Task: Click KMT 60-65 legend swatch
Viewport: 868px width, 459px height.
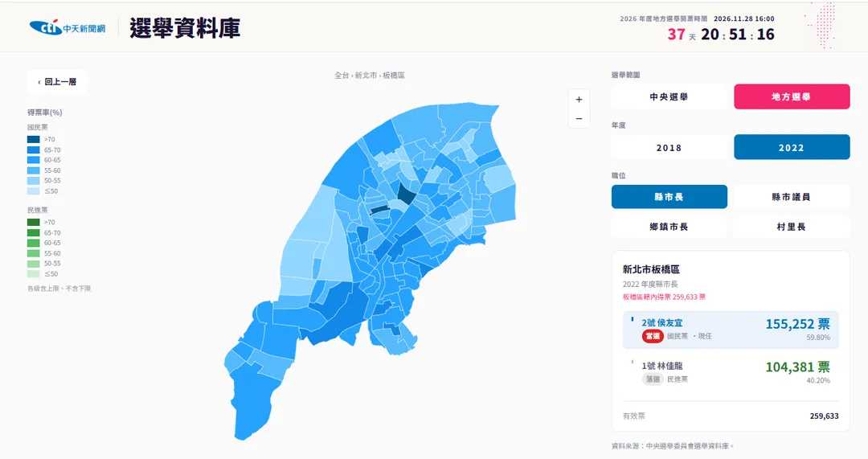Action: click(33, 160)
